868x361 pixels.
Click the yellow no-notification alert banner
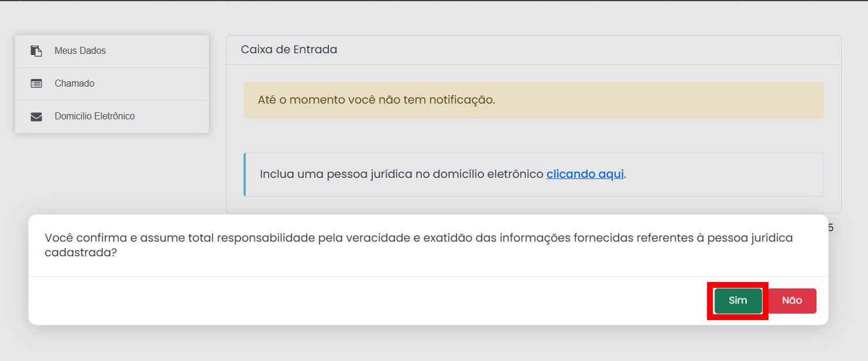point(533,100)
